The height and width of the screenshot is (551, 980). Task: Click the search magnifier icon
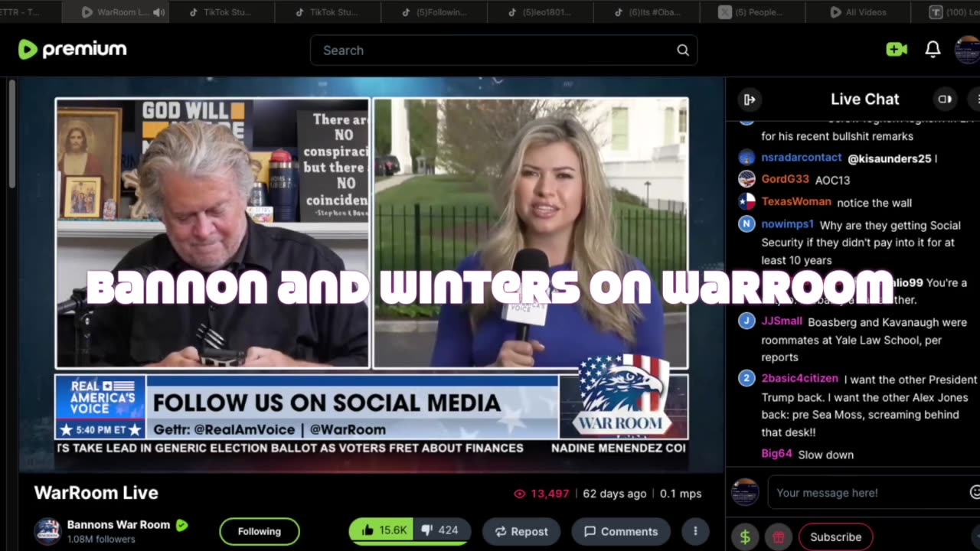pyautogui.click(x=682, y=51)
